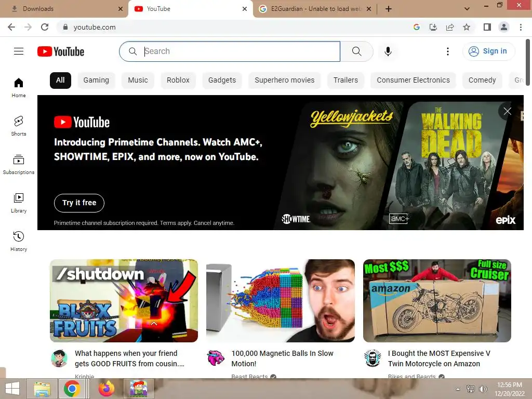Select the YouTube browser tab
Image resolution: width=532 pixels, height=399 pixels.
(x=190, y=9)
